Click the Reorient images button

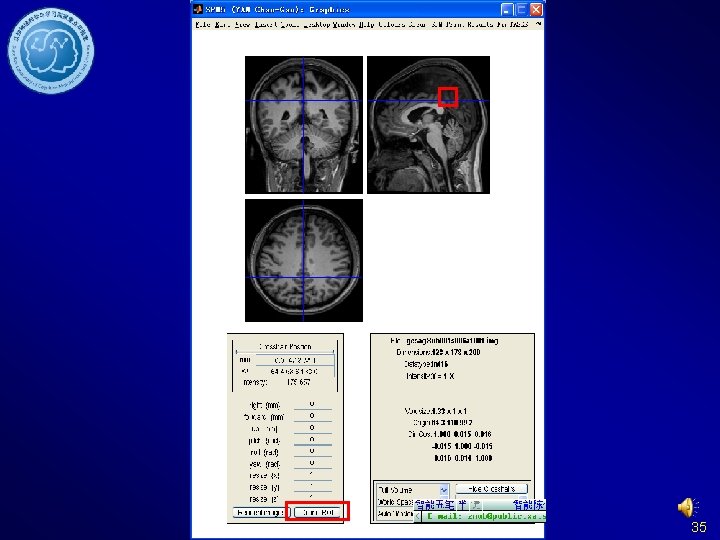261,512
